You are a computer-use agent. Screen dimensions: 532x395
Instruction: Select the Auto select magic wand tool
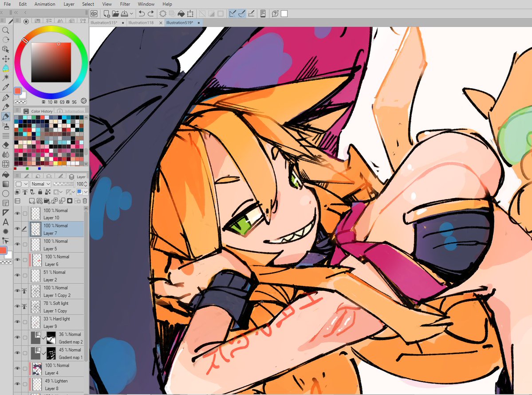[x=5, y=78]
